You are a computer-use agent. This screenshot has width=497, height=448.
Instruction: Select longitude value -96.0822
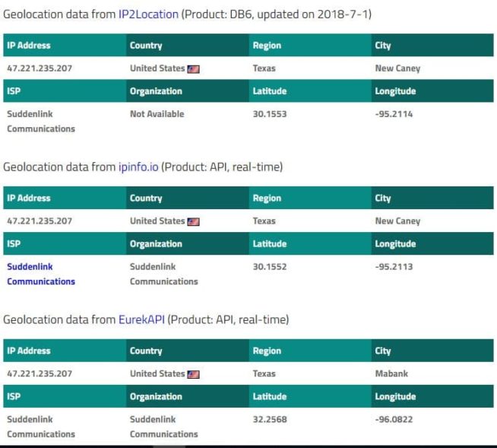pos(394,419)
